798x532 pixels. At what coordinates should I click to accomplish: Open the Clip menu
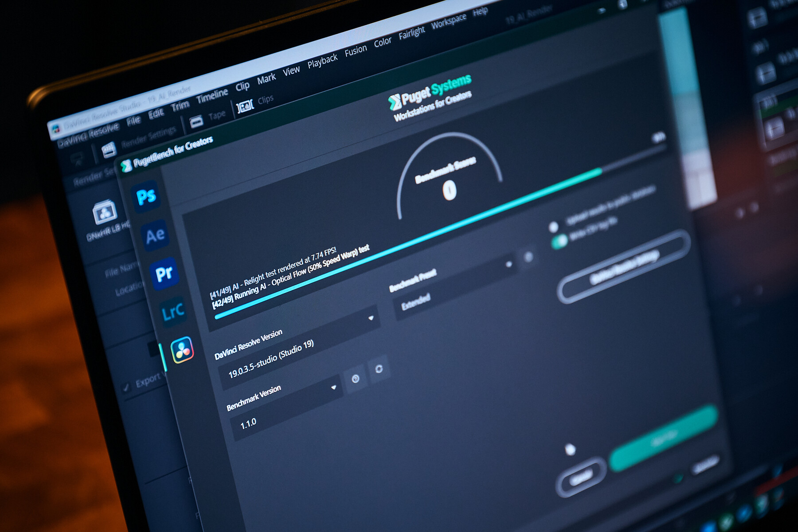pos(243,86)
